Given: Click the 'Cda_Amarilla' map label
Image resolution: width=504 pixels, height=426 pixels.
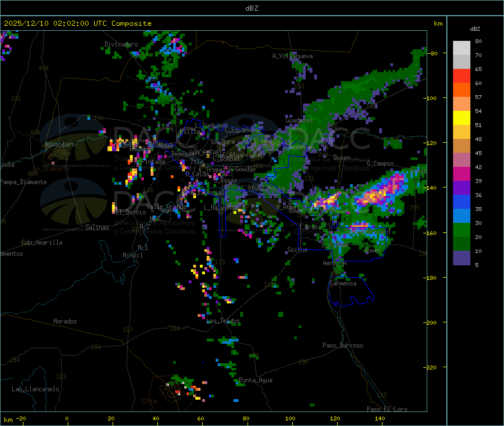Looking at the screenshot, I should coord(42,242).
